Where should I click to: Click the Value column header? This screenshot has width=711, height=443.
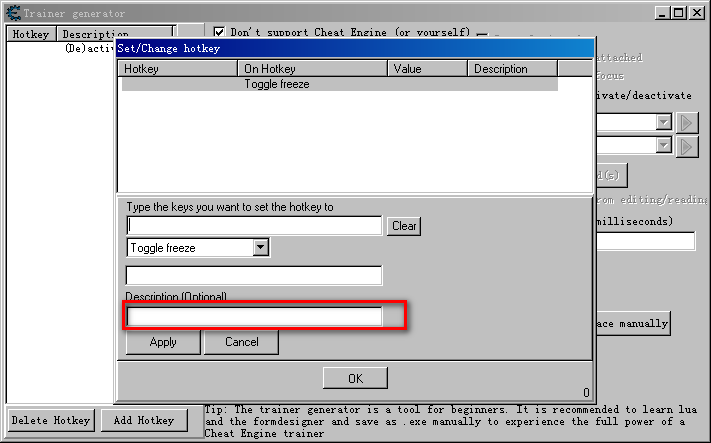point(427,69)
